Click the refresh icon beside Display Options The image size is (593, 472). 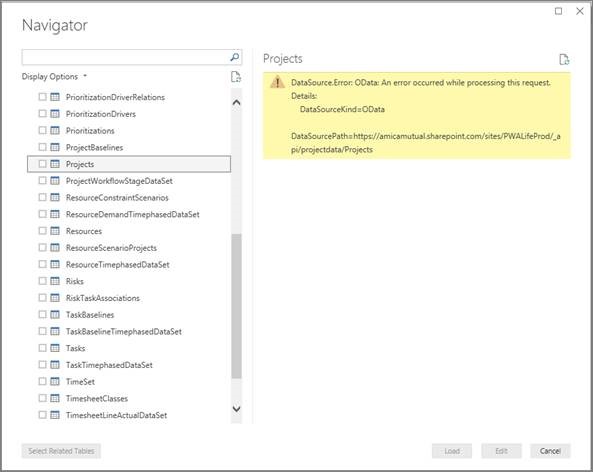[x=236, y=77]
